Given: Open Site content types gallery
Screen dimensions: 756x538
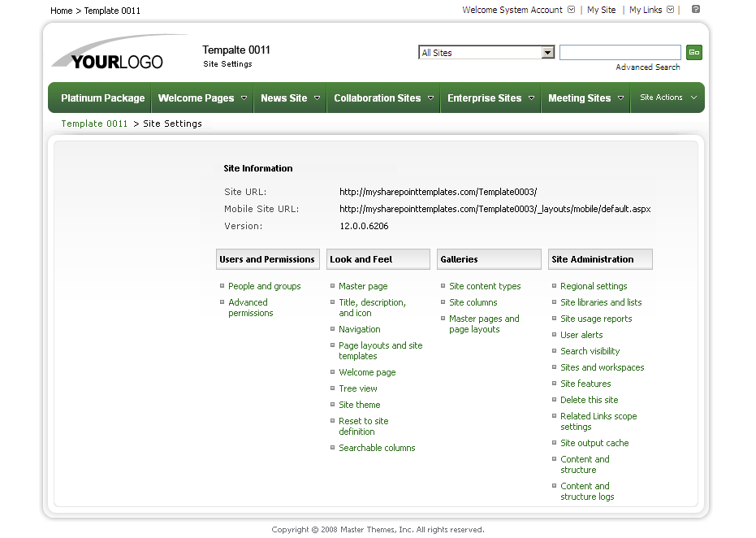Looking at the screenshot, I should coord(485,286).
